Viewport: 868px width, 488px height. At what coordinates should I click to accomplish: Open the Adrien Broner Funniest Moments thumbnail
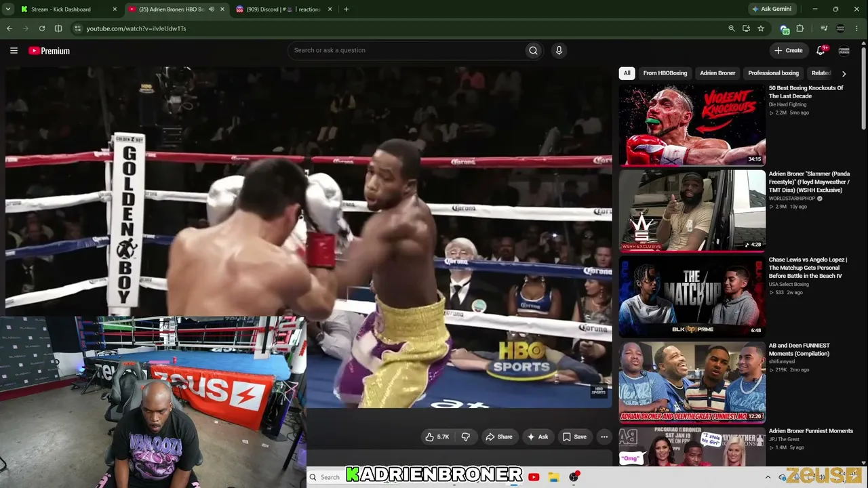coord(692,446)
